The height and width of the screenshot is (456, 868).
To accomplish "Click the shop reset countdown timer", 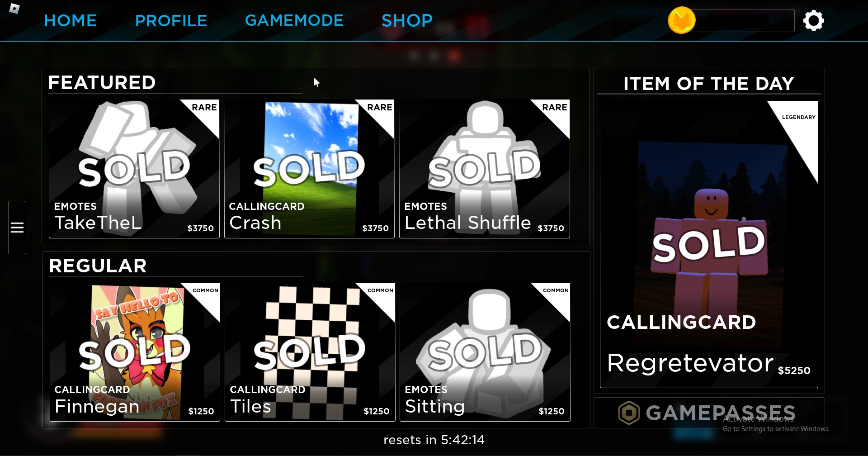I will point(434,440).
